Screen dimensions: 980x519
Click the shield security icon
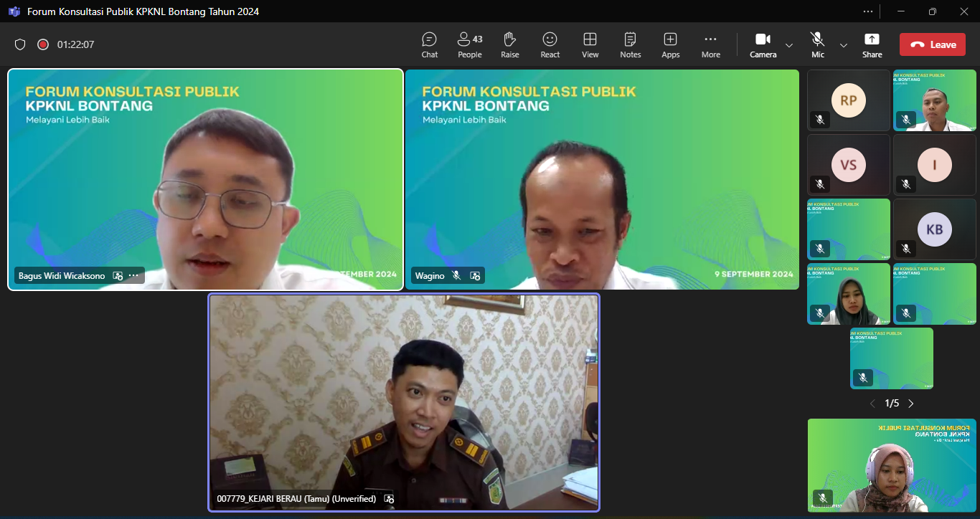(20, 44)
